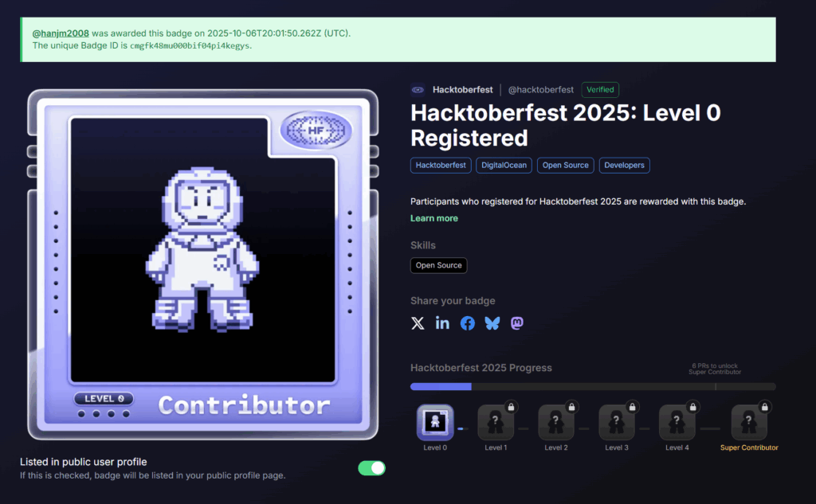Click the Verified badge label
816x504 pixels.
600,89
